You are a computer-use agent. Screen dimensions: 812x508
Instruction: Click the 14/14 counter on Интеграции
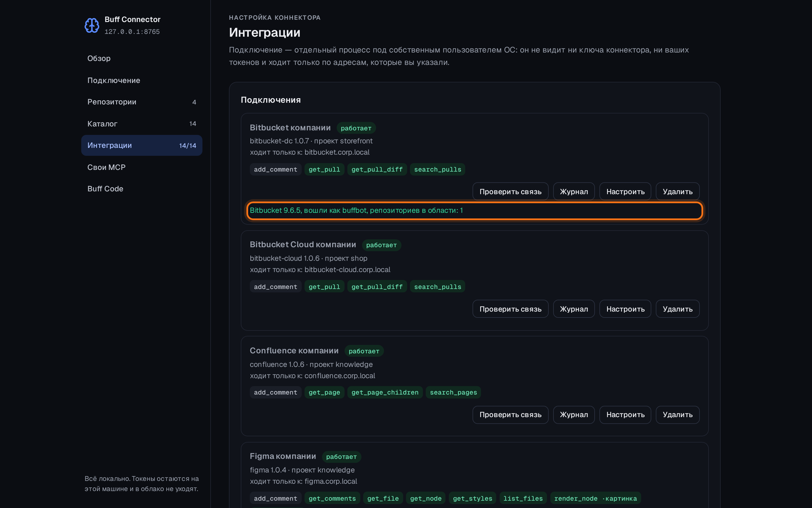click(187, 145)
